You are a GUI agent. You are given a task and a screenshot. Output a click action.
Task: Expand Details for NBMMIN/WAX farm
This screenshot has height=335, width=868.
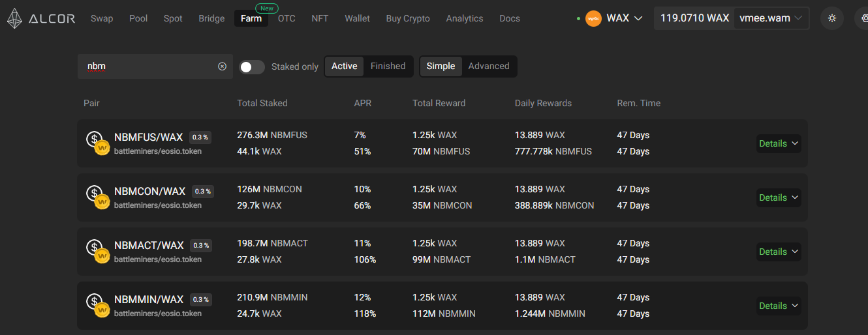pos(779,306)
